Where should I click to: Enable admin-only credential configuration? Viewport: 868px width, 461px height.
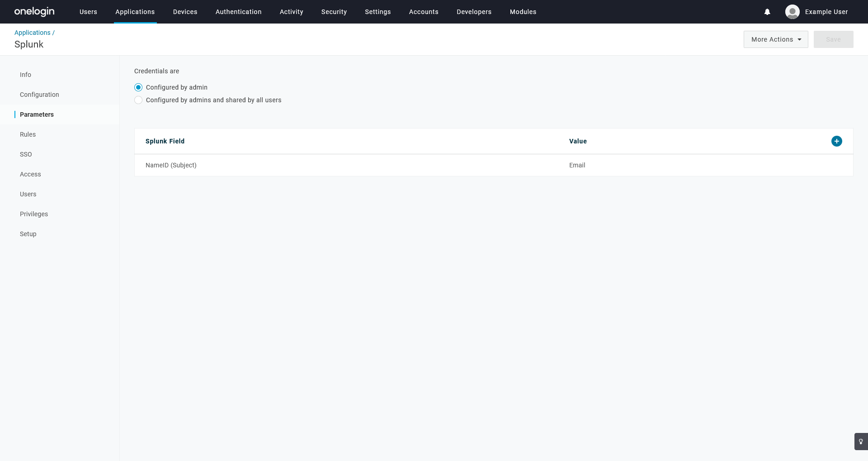pyautogui.click(x=138, y=87)
